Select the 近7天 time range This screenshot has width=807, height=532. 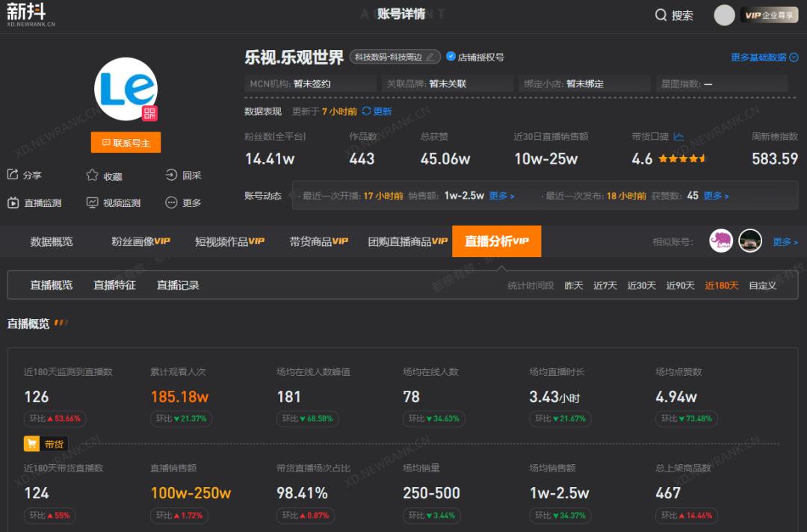604,285
